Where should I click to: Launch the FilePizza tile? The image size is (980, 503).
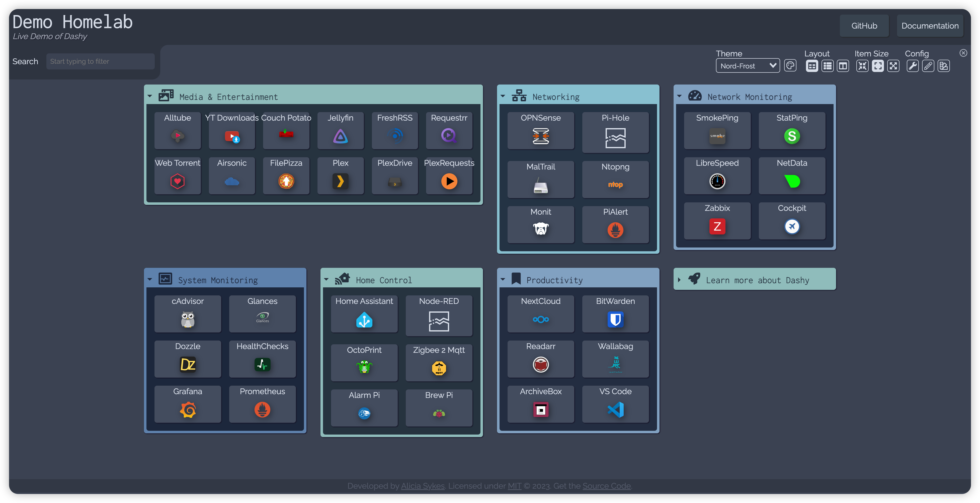(286, 176)
